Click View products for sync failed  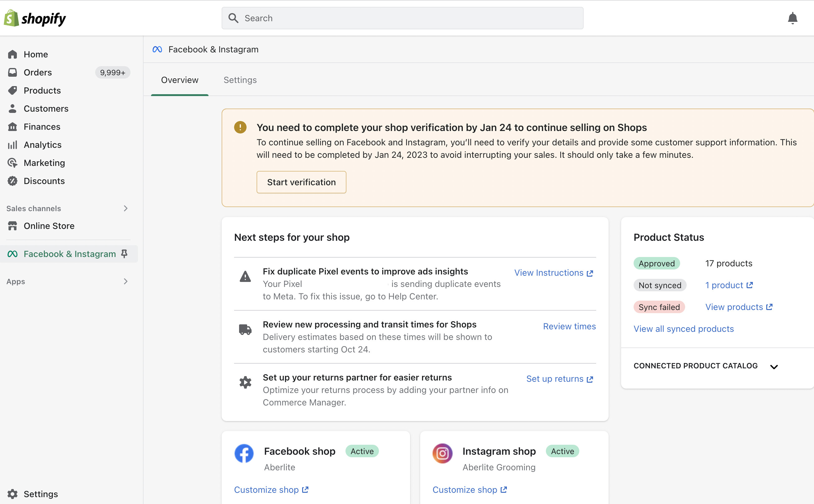739,307
